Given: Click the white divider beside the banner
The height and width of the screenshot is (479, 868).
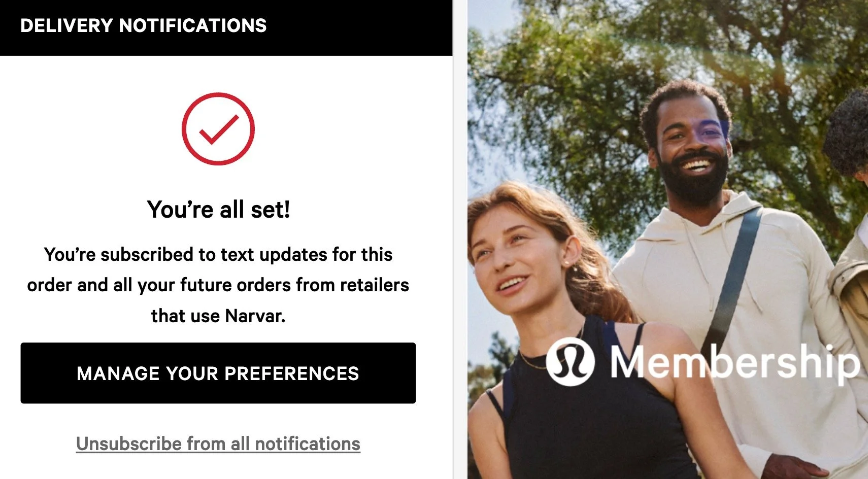Looking at the screenshot, I should [460, 240].
